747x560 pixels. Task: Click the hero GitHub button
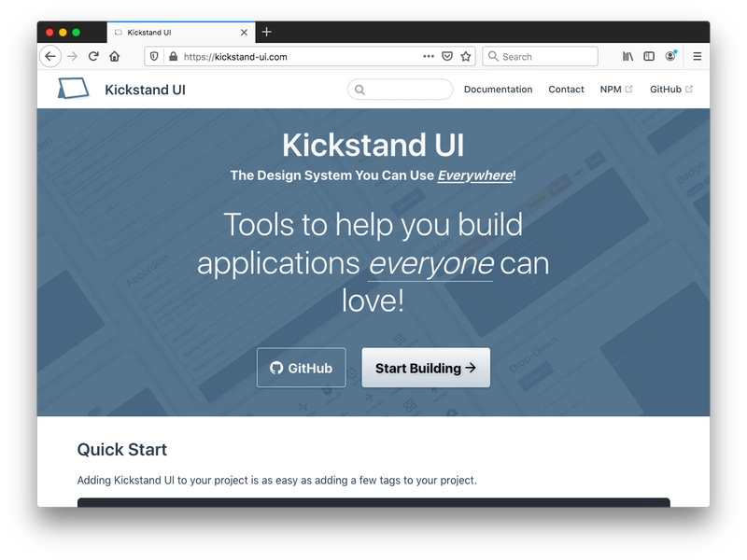[x=301, y=368]
